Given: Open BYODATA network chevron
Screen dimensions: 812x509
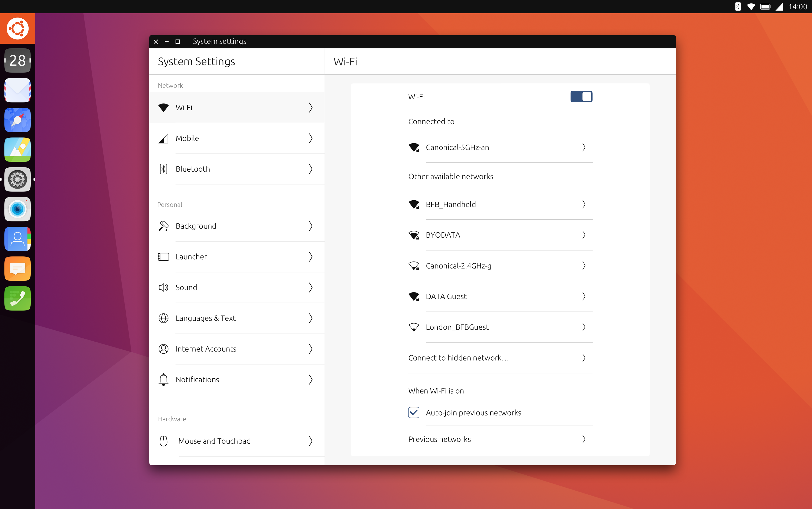Looking at the screenshot, I should [x=584, y=235].
